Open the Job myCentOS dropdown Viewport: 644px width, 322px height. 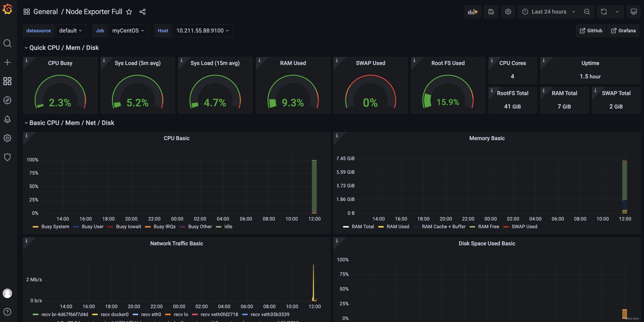point(128,31)
